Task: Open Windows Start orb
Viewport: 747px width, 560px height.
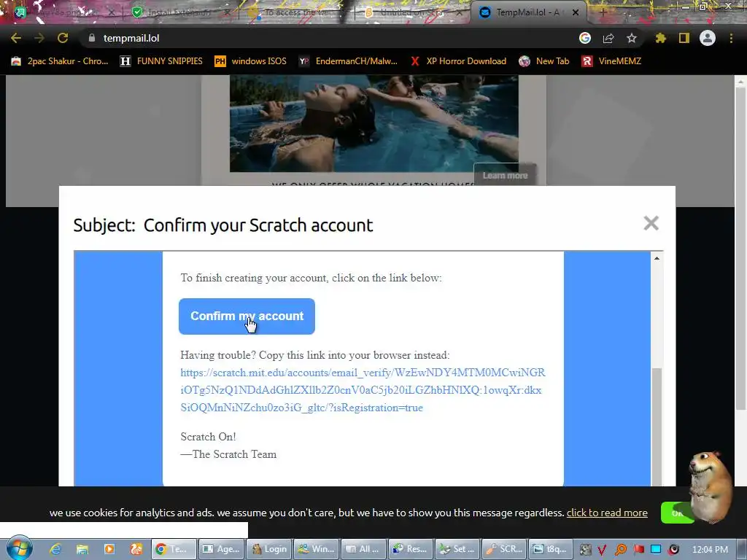Action: click(20, 548)
